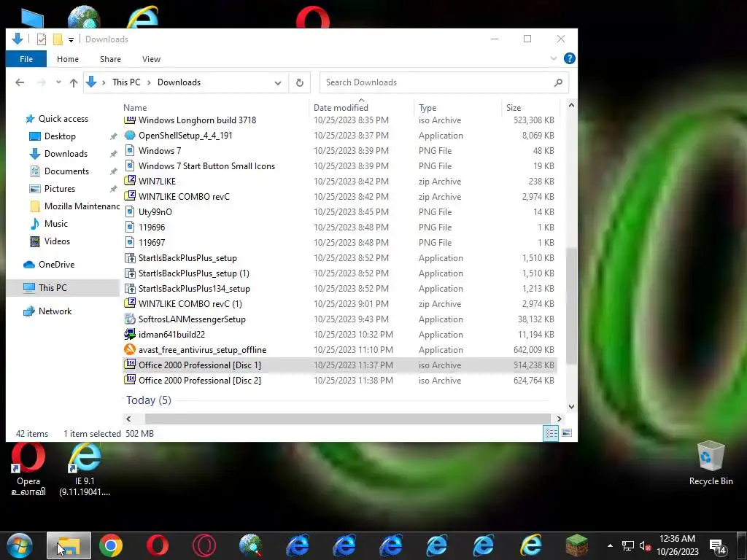Open the Recycle Bin desktop icon

[711, 463]
